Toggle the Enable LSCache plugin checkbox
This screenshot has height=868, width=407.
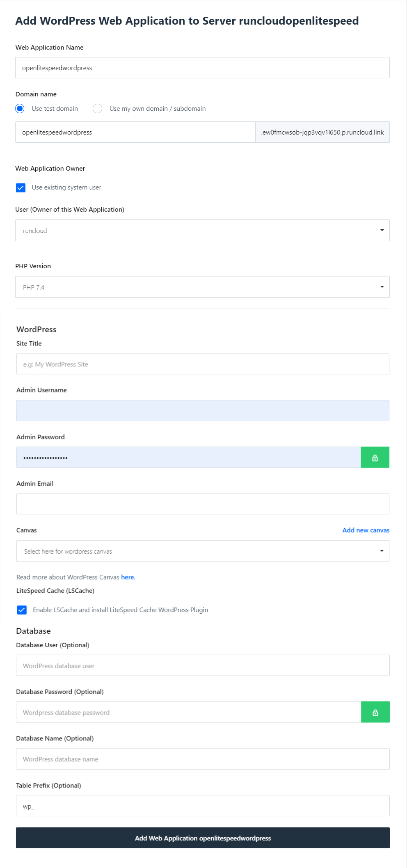(x=22, y=610)
